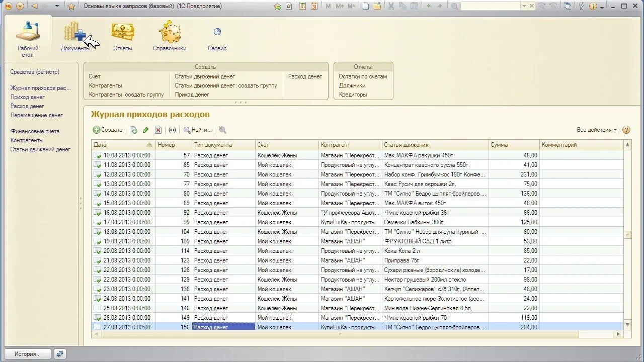644x362 pixels.
Task: Open the Справочники section
Action: tap(170, 37)
